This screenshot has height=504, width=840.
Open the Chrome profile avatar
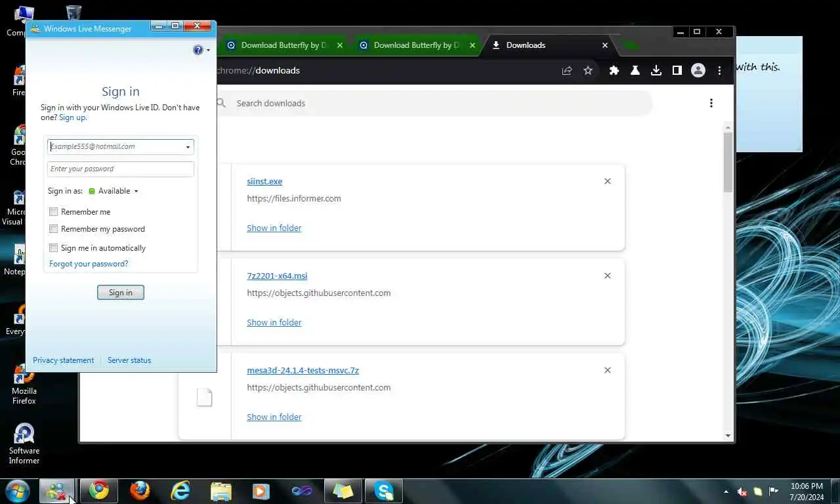(x=698, y=70)
